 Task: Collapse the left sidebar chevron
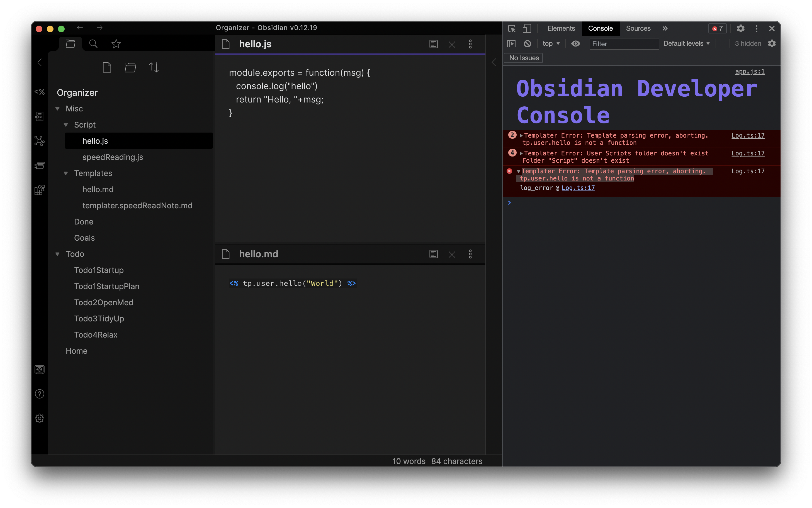[40, 62]
